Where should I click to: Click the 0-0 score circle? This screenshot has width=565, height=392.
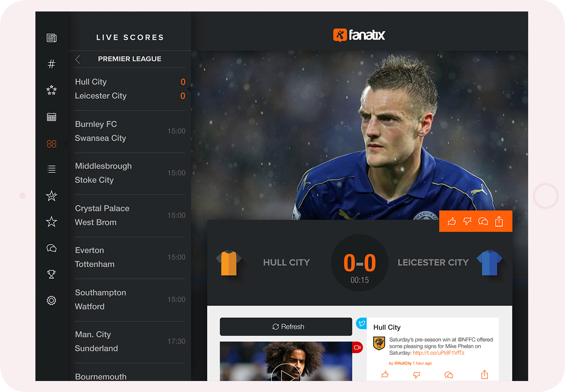(360, 263)
